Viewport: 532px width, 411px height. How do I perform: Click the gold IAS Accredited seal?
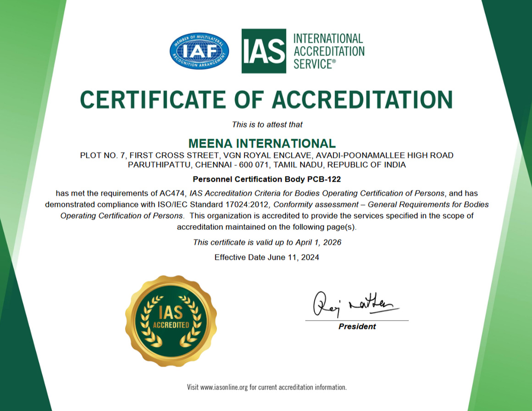pos(171,321)
